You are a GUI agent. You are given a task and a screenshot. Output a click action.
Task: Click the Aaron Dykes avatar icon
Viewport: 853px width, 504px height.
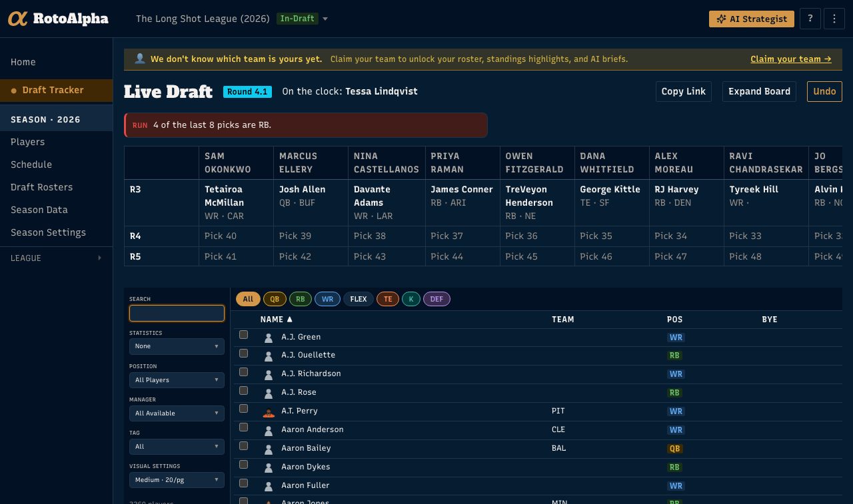[269, 467]
